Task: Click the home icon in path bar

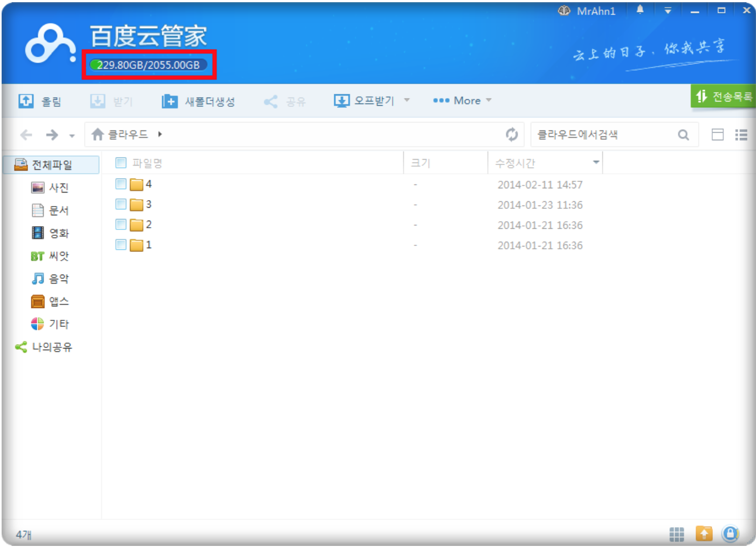Action: pyautogui.click(x=98, y=134)
